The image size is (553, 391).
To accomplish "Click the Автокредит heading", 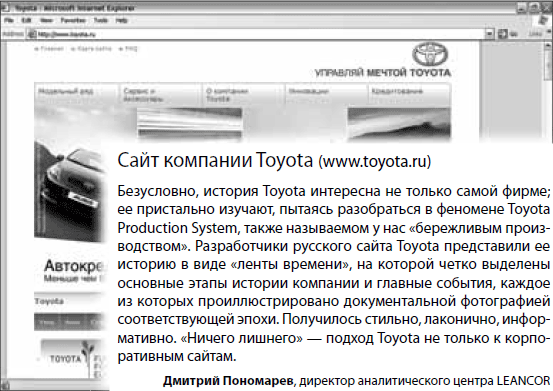I will click(73, 266).
